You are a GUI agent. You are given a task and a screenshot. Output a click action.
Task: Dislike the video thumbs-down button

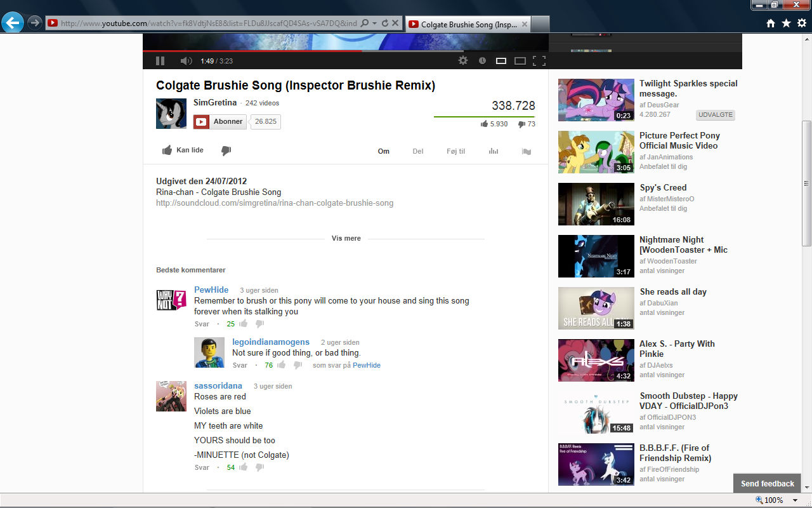click(x=226, y=150)
